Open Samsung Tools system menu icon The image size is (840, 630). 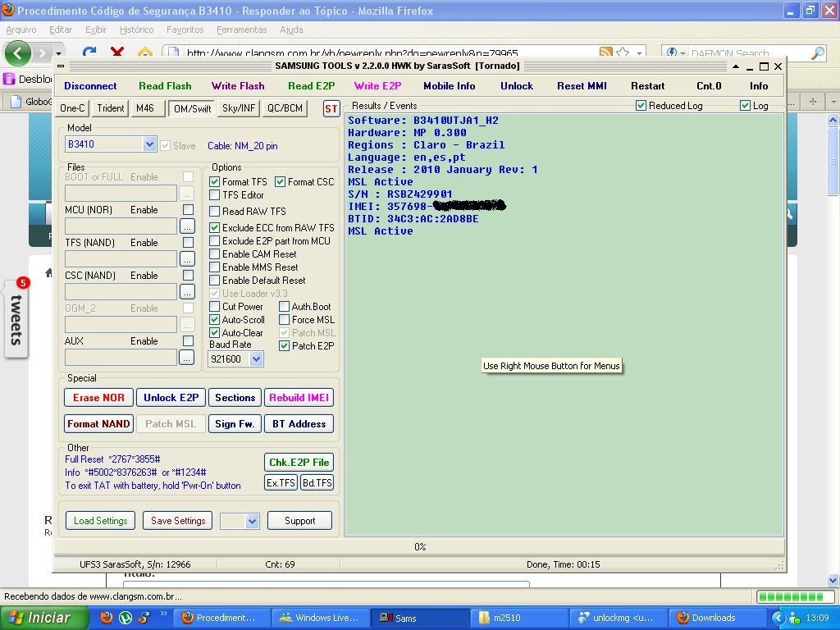click(61, 66)
